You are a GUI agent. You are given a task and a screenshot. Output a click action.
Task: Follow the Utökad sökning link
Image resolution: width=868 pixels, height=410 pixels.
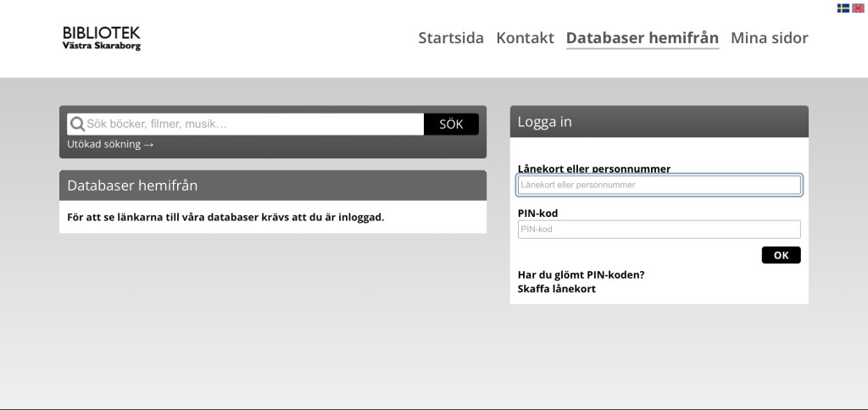click(x=110, y=144)
